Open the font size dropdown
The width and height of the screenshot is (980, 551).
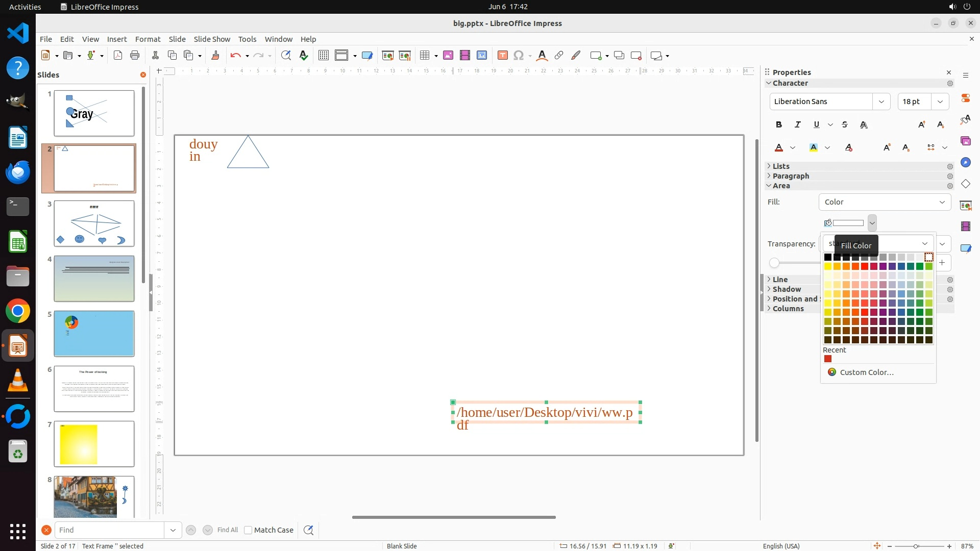point(940,102)
